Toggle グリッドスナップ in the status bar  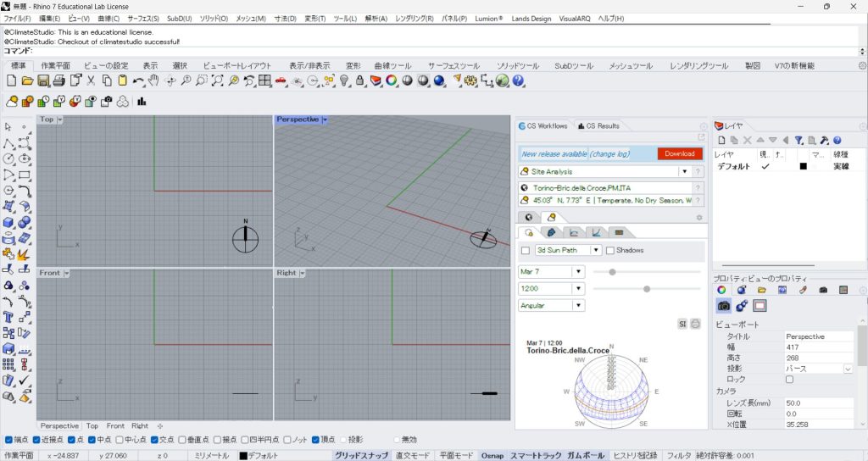tap(361, 455)
